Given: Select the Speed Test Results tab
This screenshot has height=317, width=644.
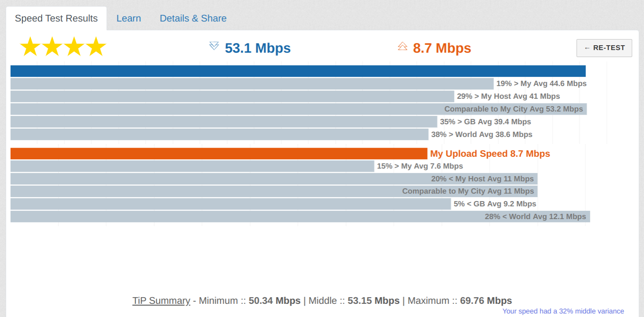Looking at the screenshot, I should click(x=56, y=18).
